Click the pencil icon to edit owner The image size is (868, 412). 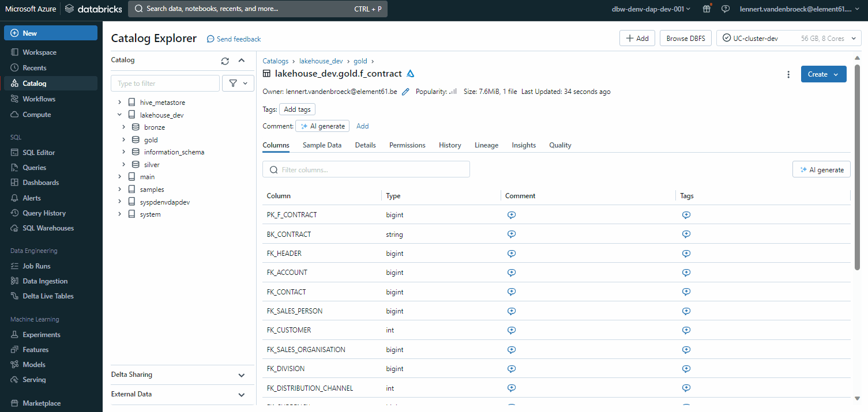pos(405,92)
